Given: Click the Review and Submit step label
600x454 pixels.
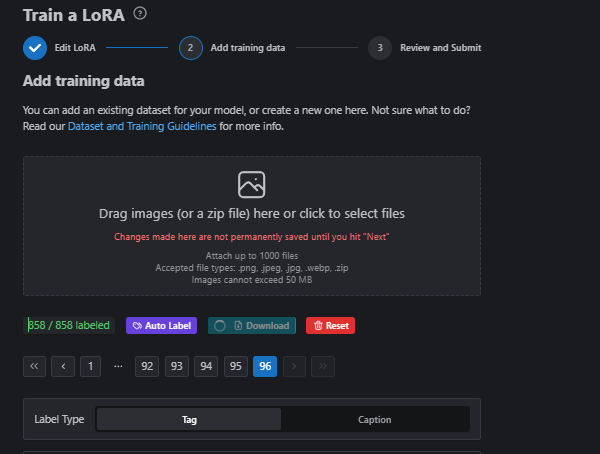Looking at the screenshot, I should [441, 48].
